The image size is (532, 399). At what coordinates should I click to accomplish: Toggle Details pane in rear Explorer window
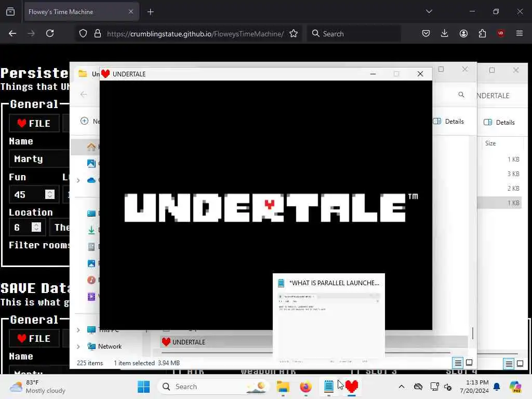pos(499,122)
